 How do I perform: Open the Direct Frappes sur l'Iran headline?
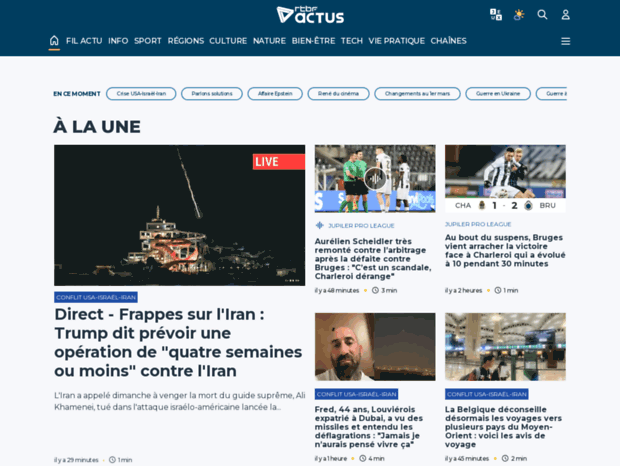tap(178, 343)
